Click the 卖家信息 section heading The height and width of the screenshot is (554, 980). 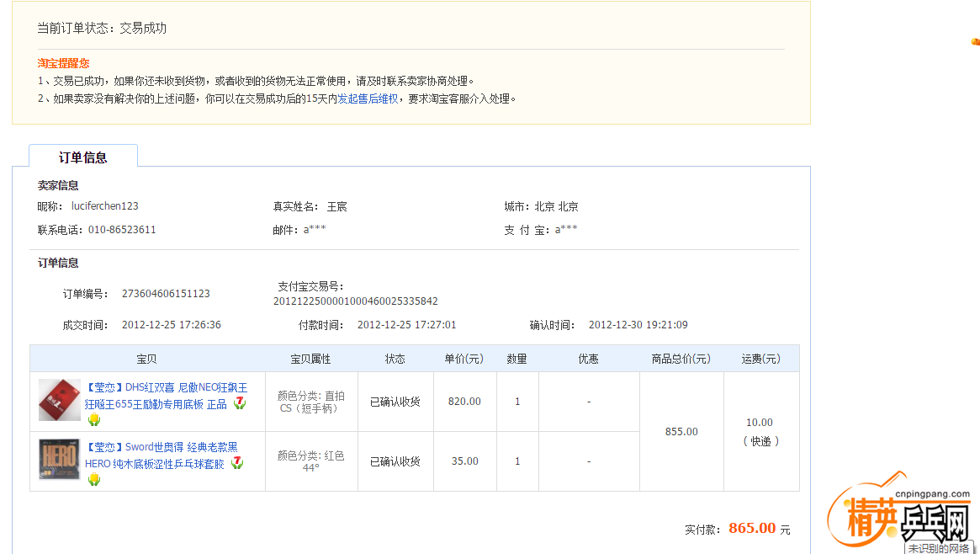click(x=57, y=185)
